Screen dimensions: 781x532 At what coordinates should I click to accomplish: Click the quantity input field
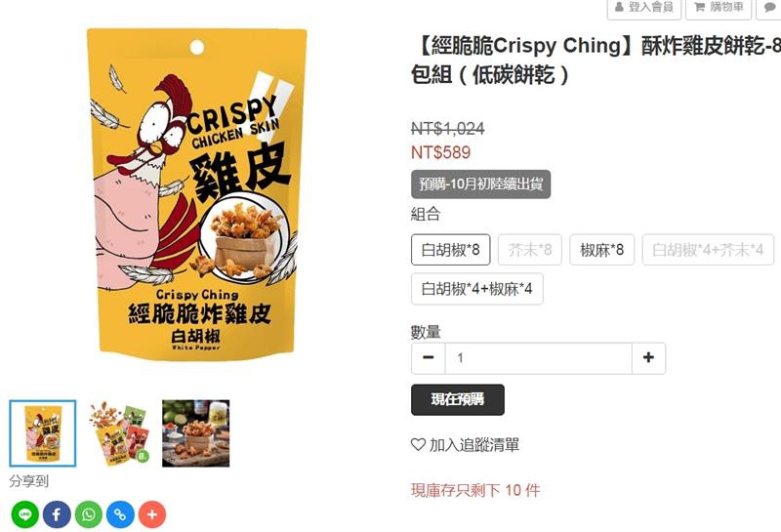coord(539,357)
